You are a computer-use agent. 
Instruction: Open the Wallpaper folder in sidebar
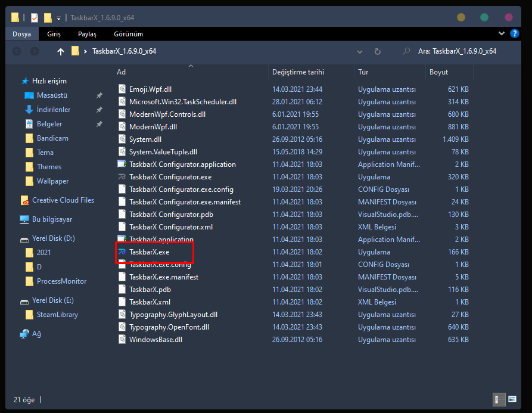(x=52, y=181)
